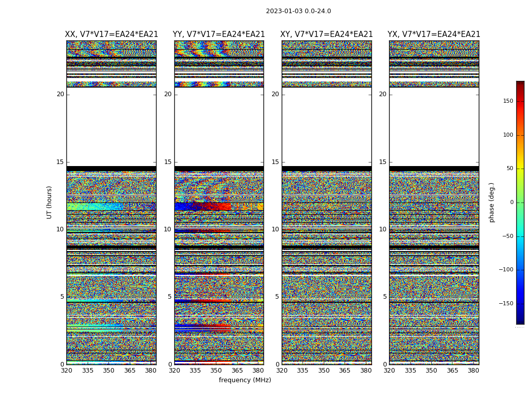Select the 'YX, V7*V17=EA24*EA21' panel title
This screenshot has width=532, height=405.
point(434,34)
